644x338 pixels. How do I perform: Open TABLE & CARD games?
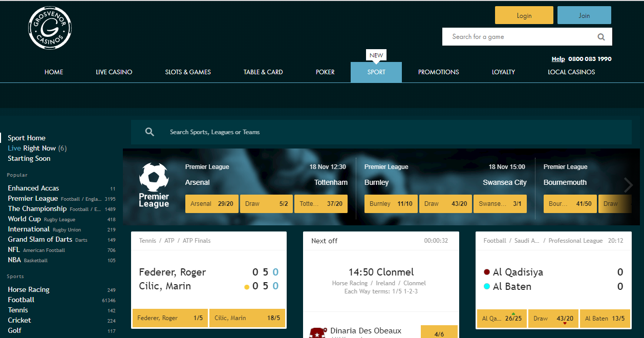coord(263,72)
